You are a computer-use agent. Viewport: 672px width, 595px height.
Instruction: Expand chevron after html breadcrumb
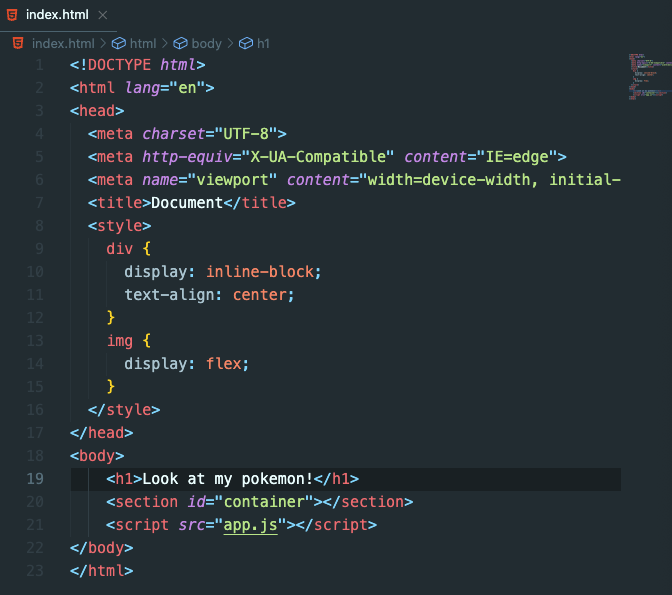(165, 43)
